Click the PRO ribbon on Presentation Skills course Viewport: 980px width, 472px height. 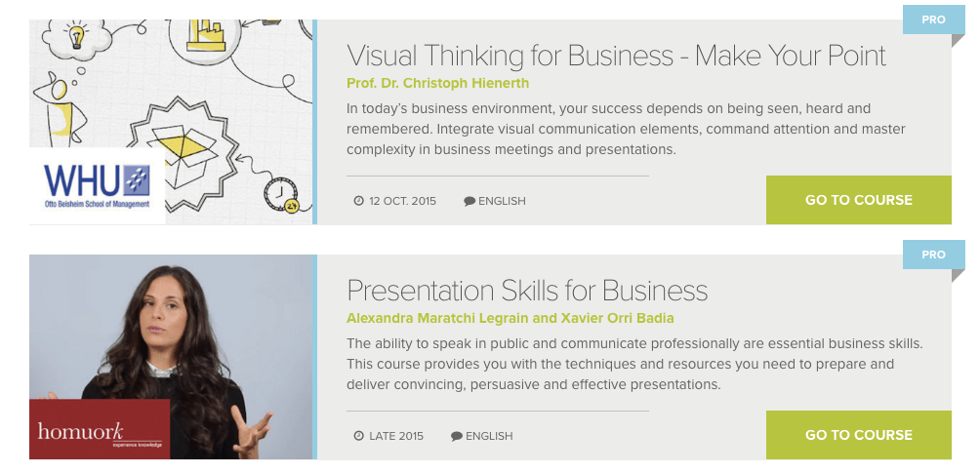pos(933,255)
